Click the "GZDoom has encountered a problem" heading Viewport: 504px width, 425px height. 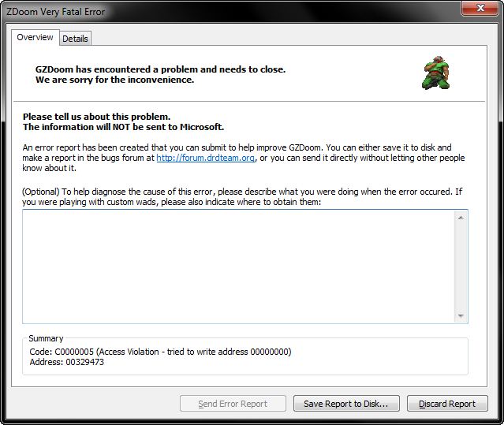160,69
